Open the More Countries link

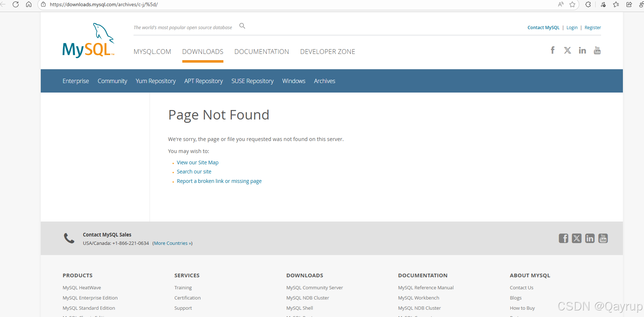coord(172,243)
